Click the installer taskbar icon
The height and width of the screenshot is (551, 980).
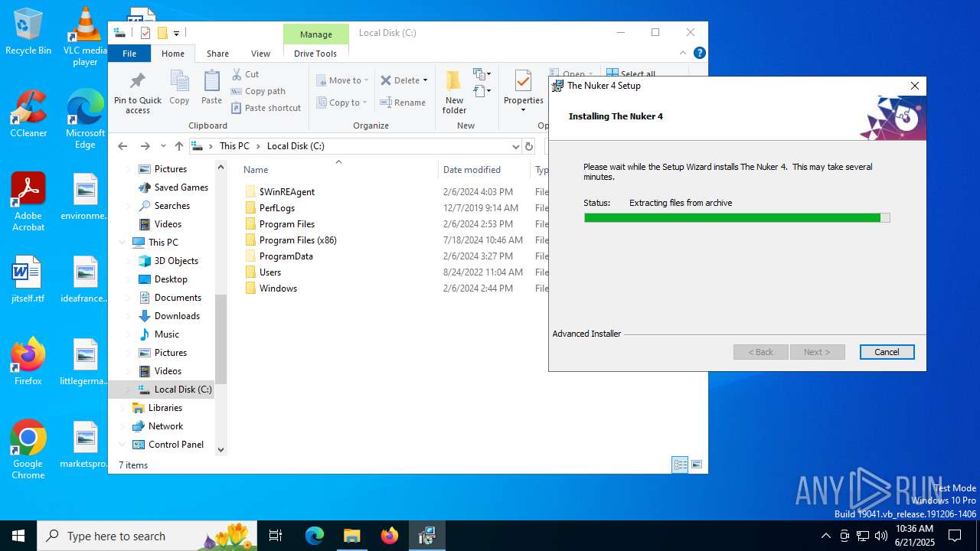(426, 536)
